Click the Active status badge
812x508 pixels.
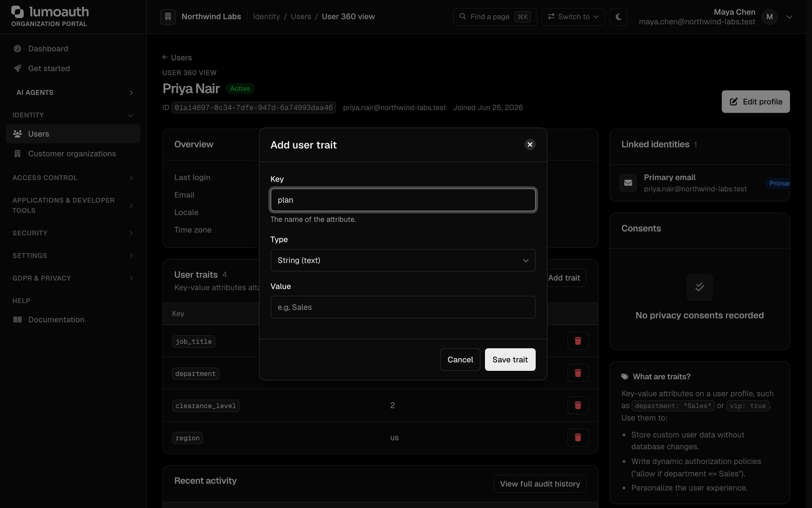point(240,89)
